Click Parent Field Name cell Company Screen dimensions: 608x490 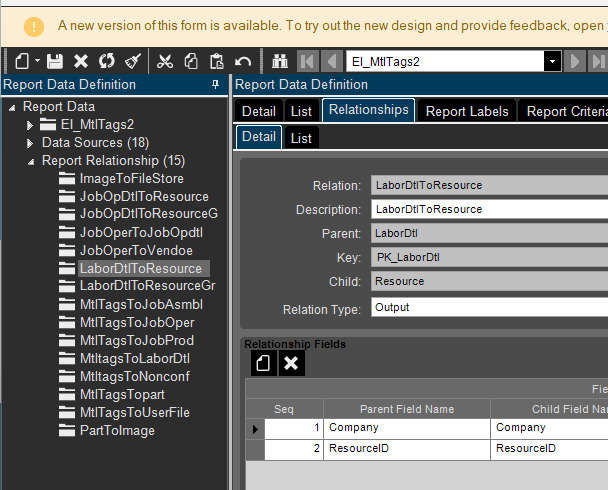[407, 429]
